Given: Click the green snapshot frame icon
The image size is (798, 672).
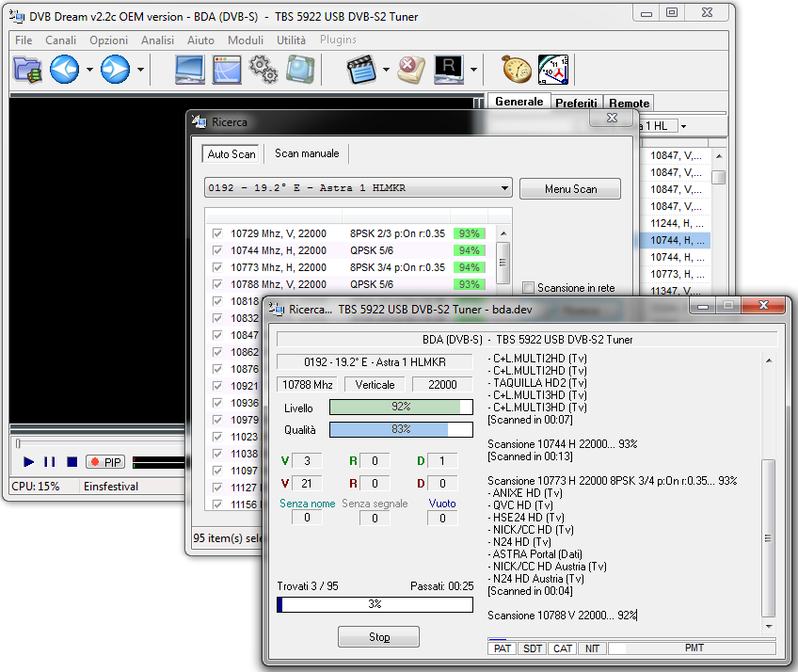Looking at the screenshot, I should pos(300,70).
